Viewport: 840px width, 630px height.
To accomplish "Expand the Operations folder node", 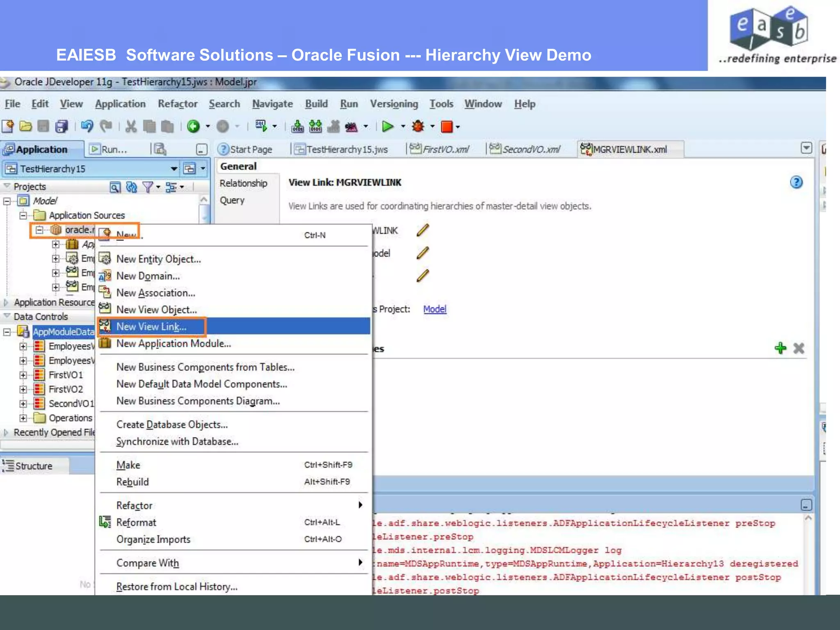I will click(x=23, y=418).
